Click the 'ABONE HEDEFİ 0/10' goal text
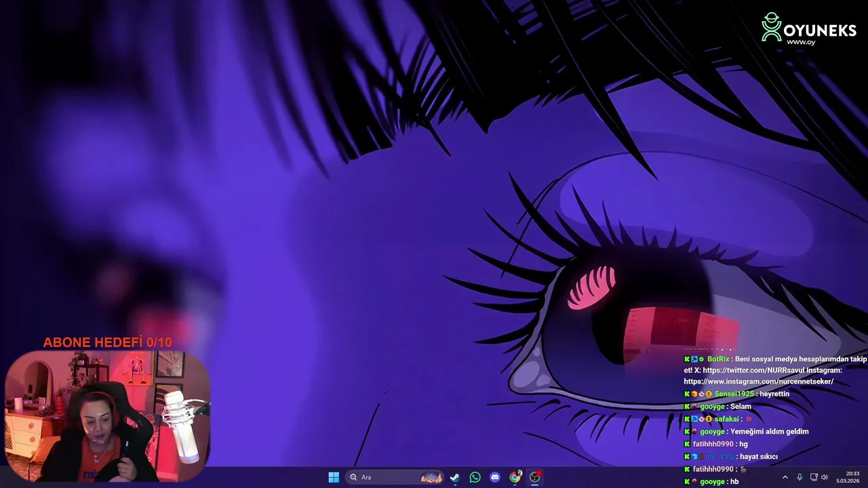This screenshot has height=488, width=868. click(107, 342)
